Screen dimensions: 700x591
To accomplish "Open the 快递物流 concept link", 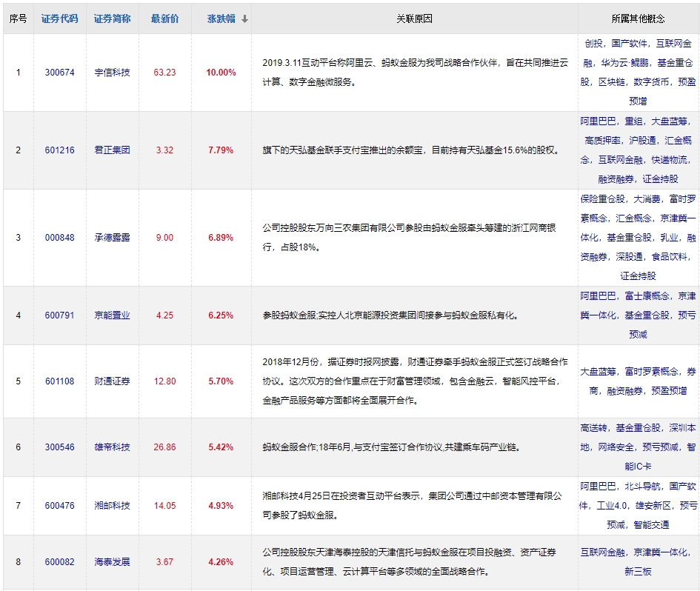I will [x=669, y=160].
